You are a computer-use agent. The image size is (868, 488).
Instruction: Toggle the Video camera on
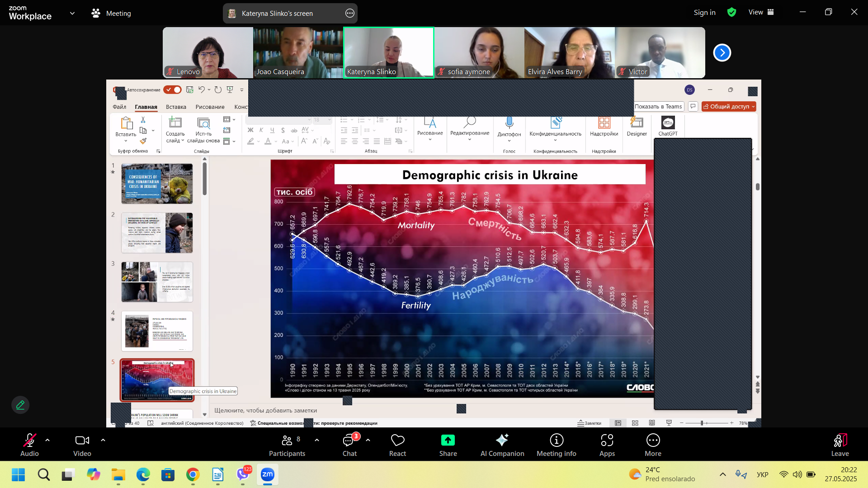tap(82, 441)
